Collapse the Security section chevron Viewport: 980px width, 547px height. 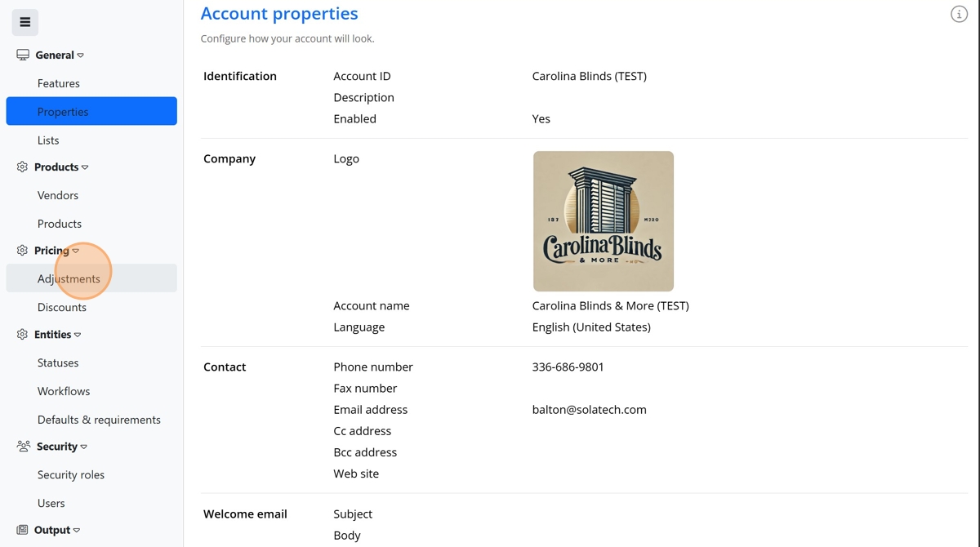click(83, 447)
